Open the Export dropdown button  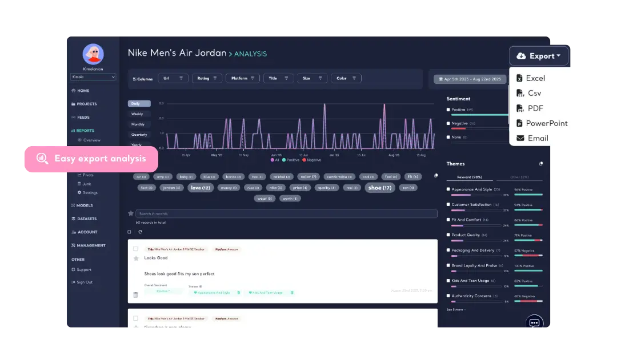(539, 56)
